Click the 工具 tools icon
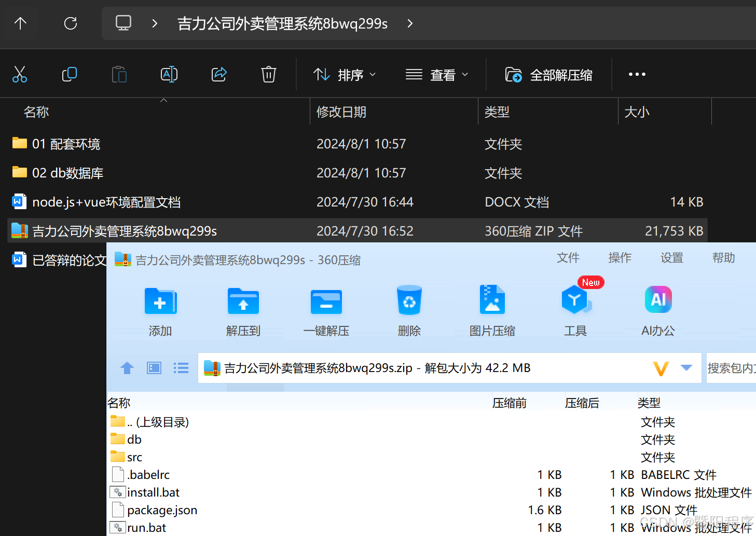This screenshot has height=536, width=756. pyautogui.click(x=575, y=300)
